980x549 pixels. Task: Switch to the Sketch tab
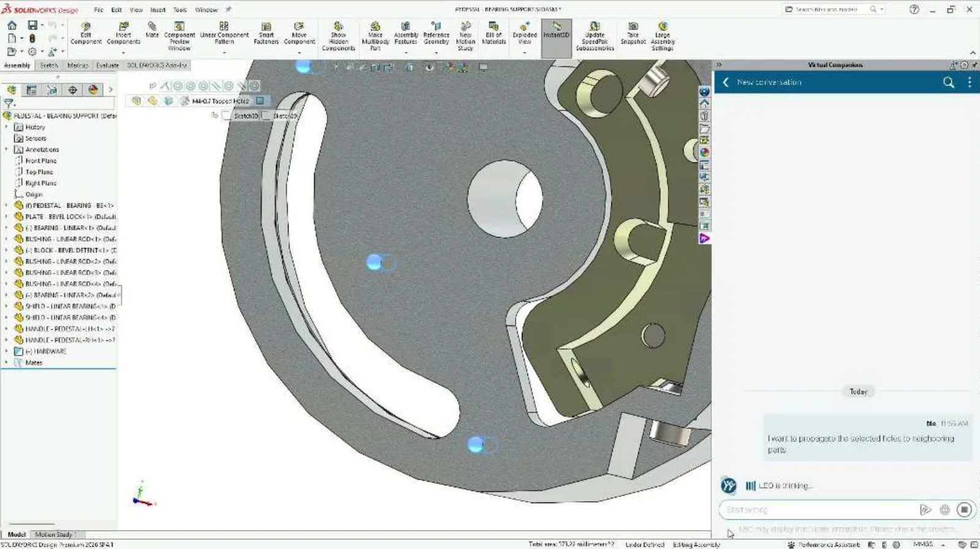click(x=48, y=65)
